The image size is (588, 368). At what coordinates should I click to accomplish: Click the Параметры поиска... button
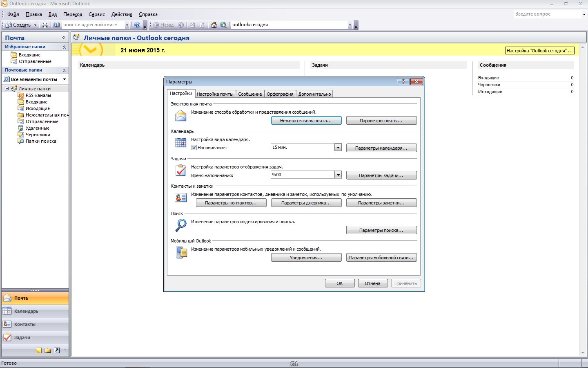[x=381, y=230]
